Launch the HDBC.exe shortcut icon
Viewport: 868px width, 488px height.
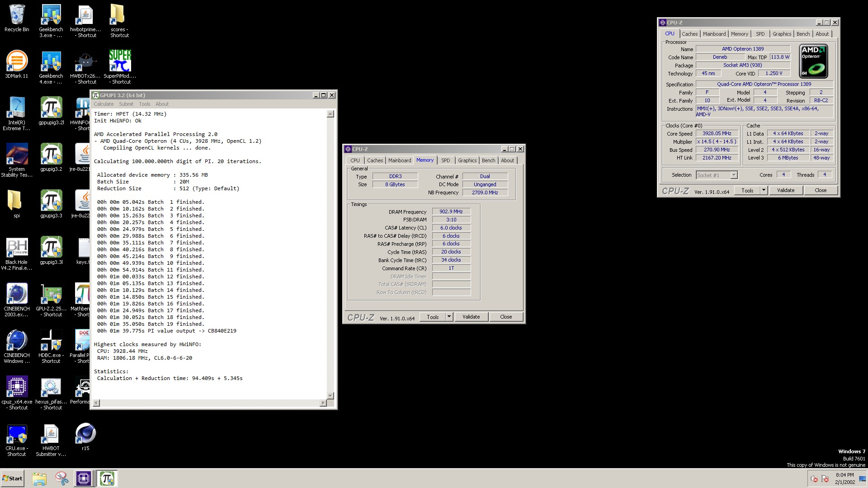click(51, 347)
